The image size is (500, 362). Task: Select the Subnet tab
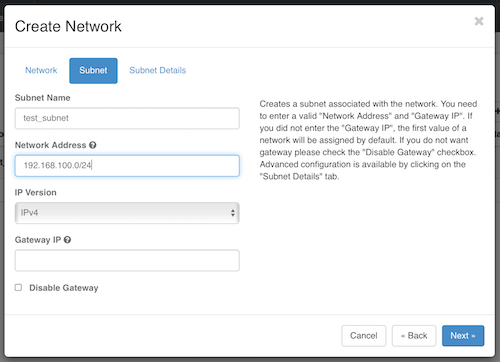point(93,70)
